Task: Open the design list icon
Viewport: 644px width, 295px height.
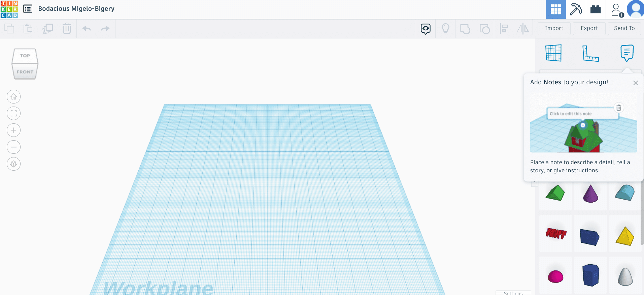Action: 28,9
